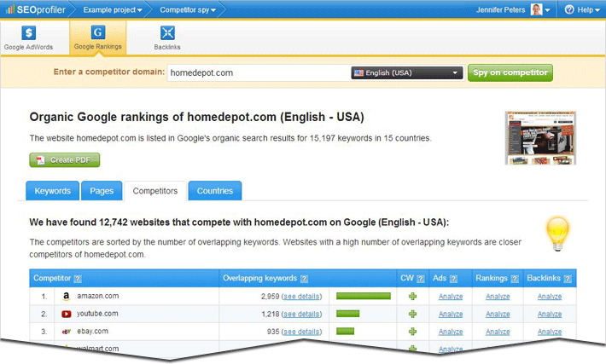606x364 pixels.
Task: Click the competitor domain input field
Action: (x=259, y=72)
